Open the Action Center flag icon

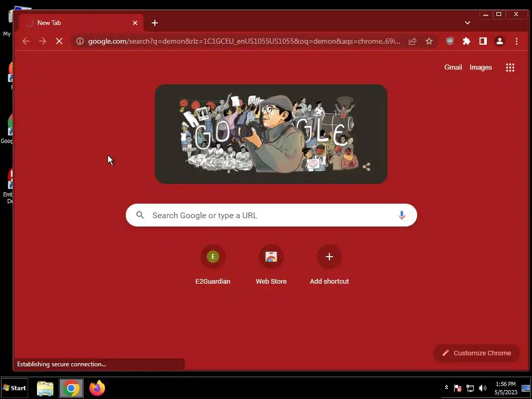coord(458,388)
